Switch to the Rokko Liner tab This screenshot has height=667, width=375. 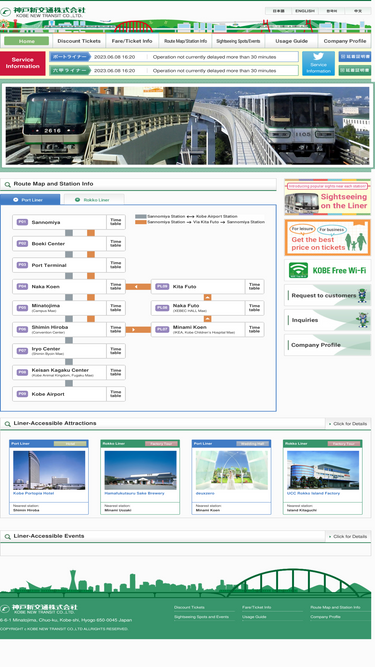pyautogui.click(x=94, y=200)
